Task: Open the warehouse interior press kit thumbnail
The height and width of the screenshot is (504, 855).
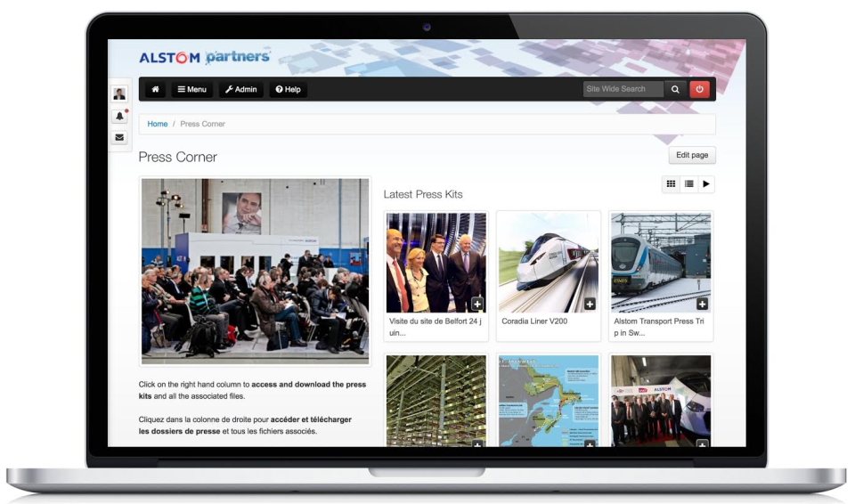Action: click(436, 401)
